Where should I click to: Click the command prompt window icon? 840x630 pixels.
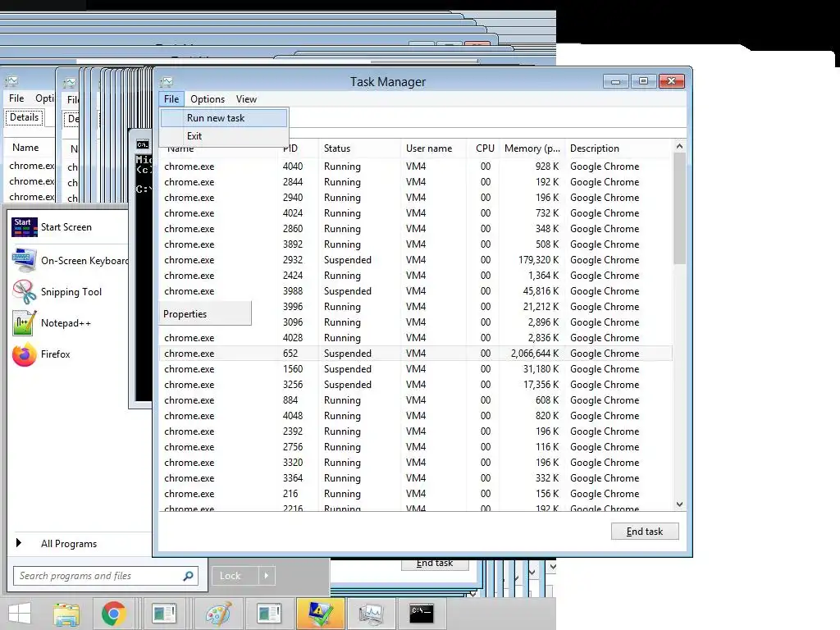pyautogui.click(x=142, y=144)
